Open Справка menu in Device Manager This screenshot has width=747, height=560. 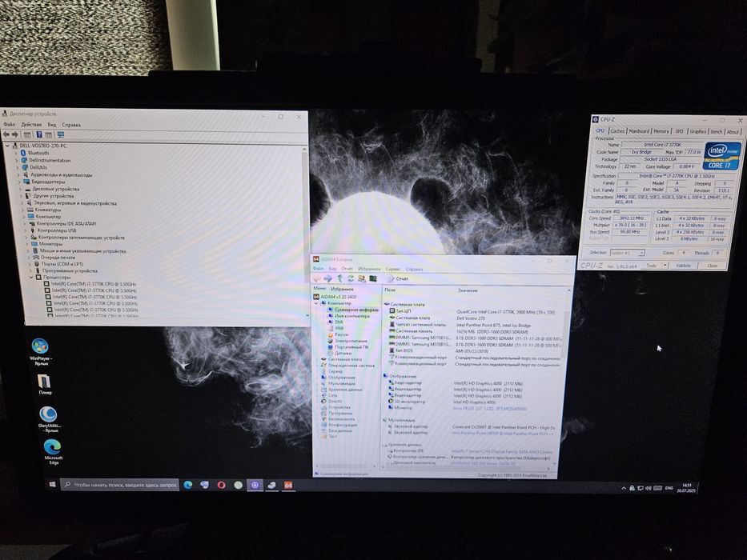tap(71, 125)
